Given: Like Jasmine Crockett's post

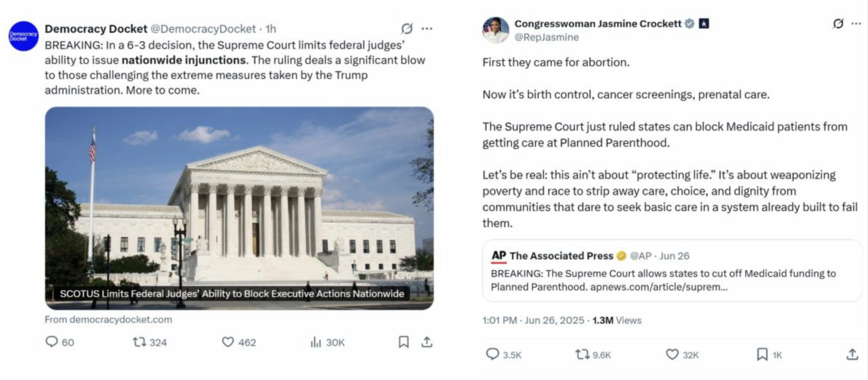Looking at the screenshot, I should click(x=672, y=354).
